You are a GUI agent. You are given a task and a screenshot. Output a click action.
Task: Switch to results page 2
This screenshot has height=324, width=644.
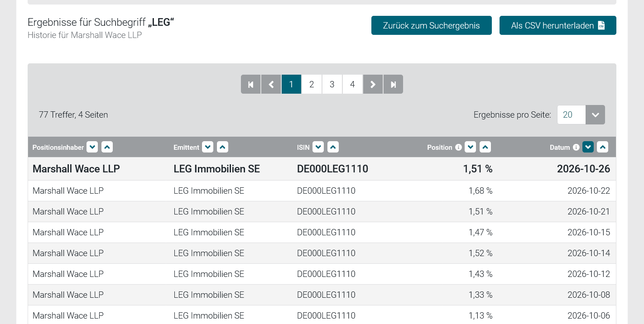(x=312, y=84)
